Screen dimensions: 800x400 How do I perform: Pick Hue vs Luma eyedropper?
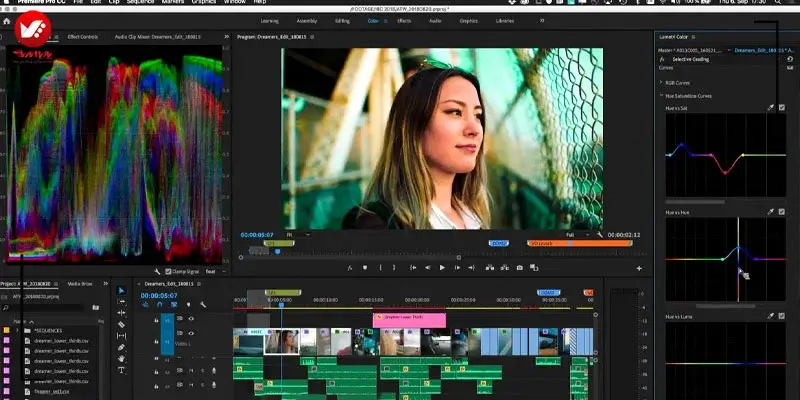[771, 316]
